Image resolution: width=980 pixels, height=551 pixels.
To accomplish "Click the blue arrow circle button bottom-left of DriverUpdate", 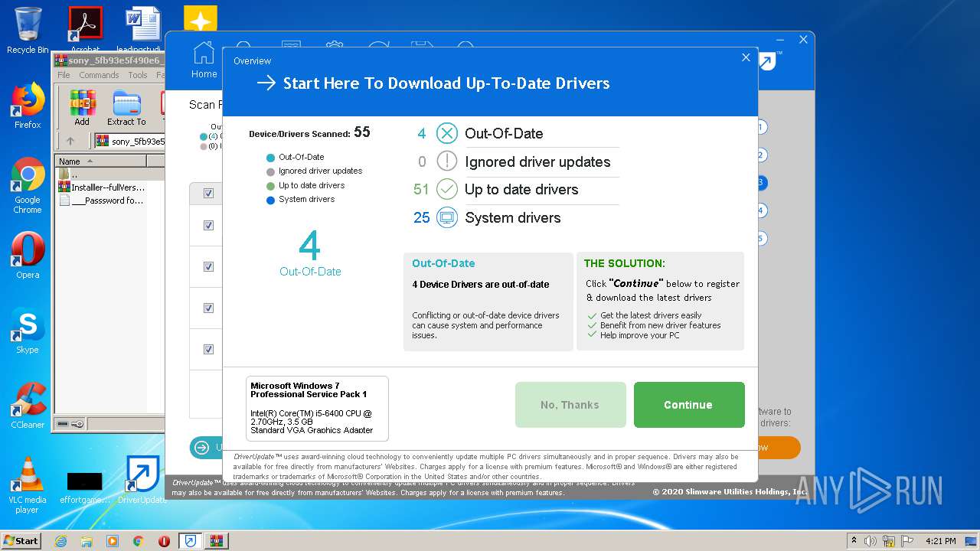I will (201, 448).
